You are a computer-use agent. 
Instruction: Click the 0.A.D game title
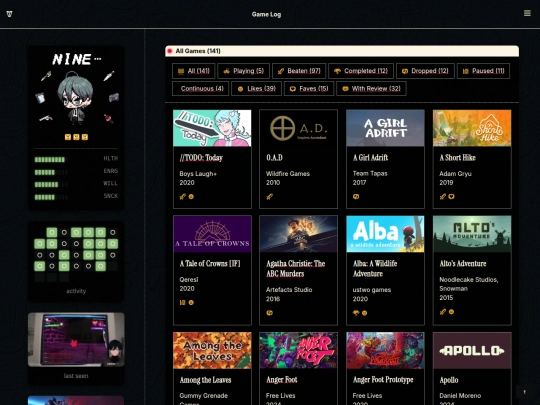pos(274,158)
